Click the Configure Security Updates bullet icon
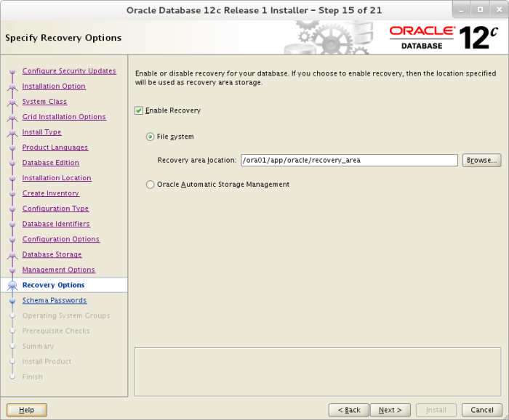The height and width of the screenshot is (420, 509). click(x=12, y=71)
